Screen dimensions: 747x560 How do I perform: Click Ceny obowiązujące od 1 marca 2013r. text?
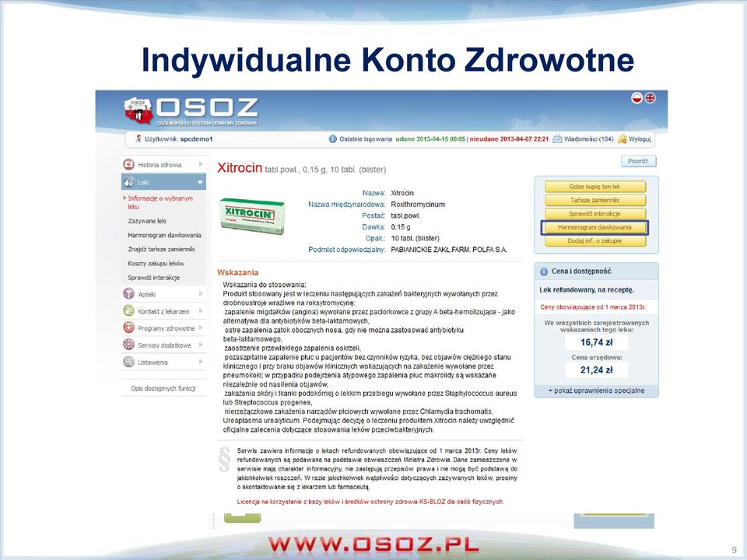[593, 307]
